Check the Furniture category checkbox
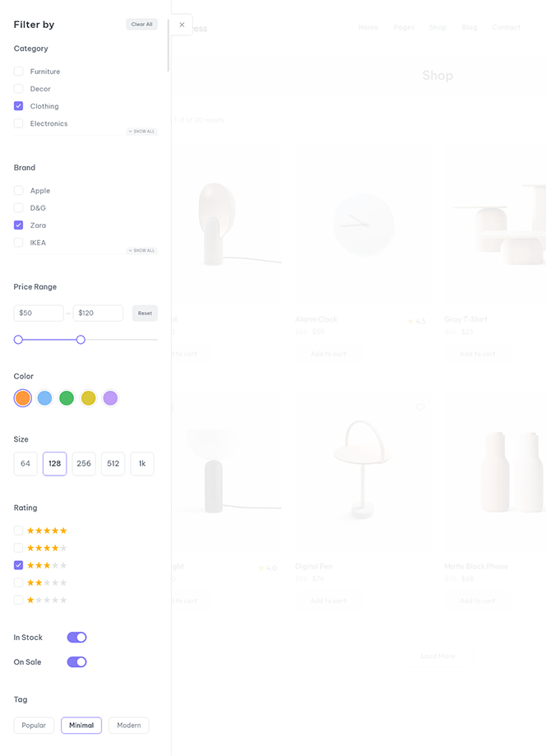The height and width of the screenshot is (756, 546). click(x=19, y=72)
